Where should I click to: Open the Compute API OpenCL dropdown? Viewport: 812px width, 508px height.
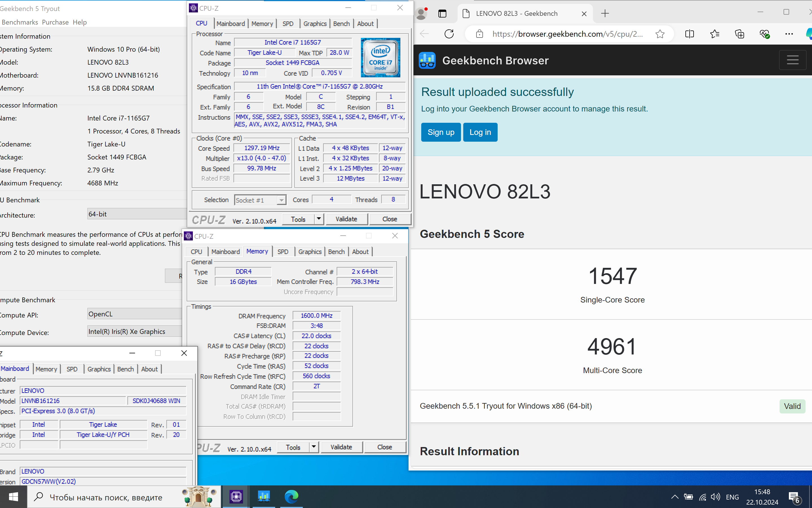pos(135,314)
